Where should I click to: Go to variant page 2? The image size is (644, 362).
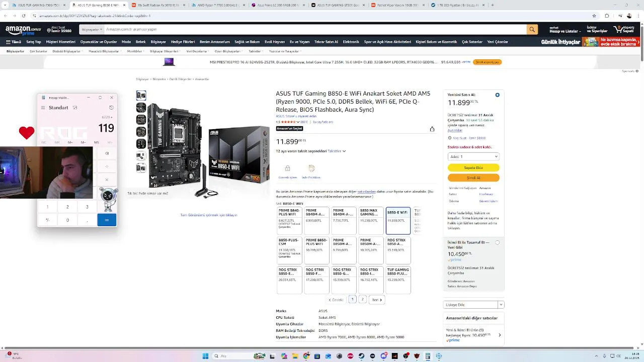point(362,300)
